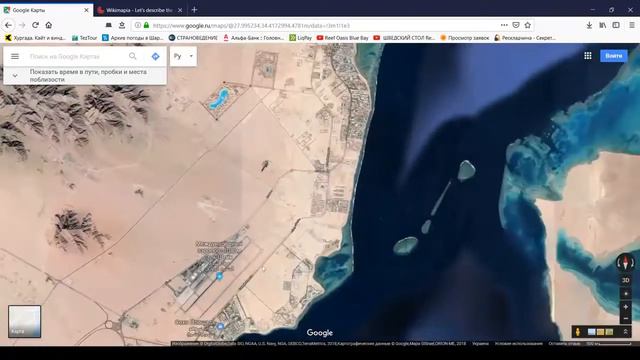This screenshot has width=640, height=360.
Task: Switch the map to 3D view
Action: (x=625, y=280)
